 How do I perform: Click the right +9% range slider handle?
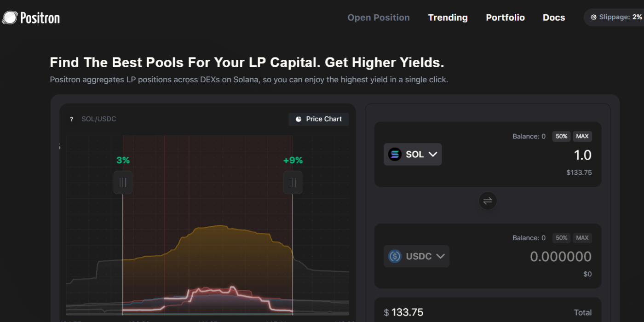click(x=293, y=183)
